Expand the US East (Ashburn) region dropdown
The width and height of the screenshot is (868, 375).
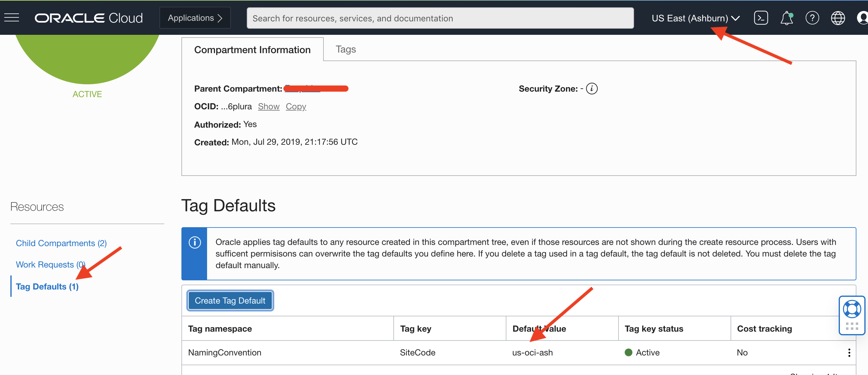tap(695, 18)
